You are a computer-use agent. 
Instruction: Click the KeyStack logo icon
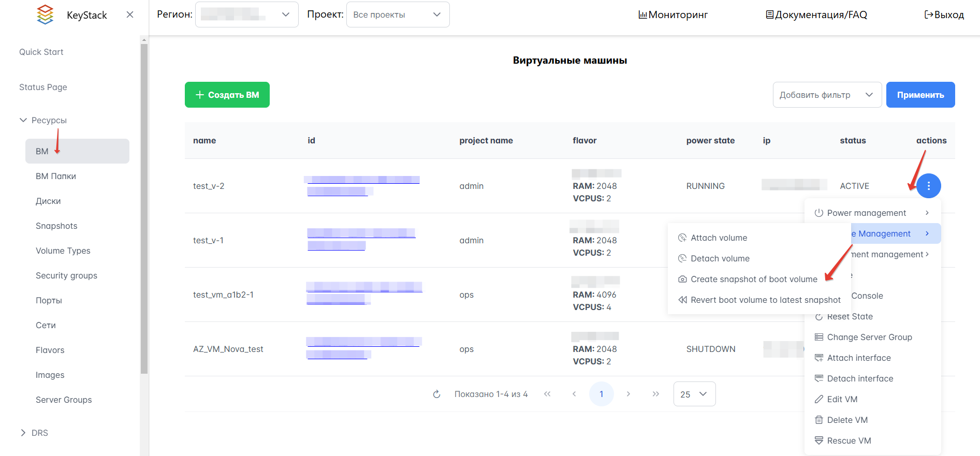(46, 14)
